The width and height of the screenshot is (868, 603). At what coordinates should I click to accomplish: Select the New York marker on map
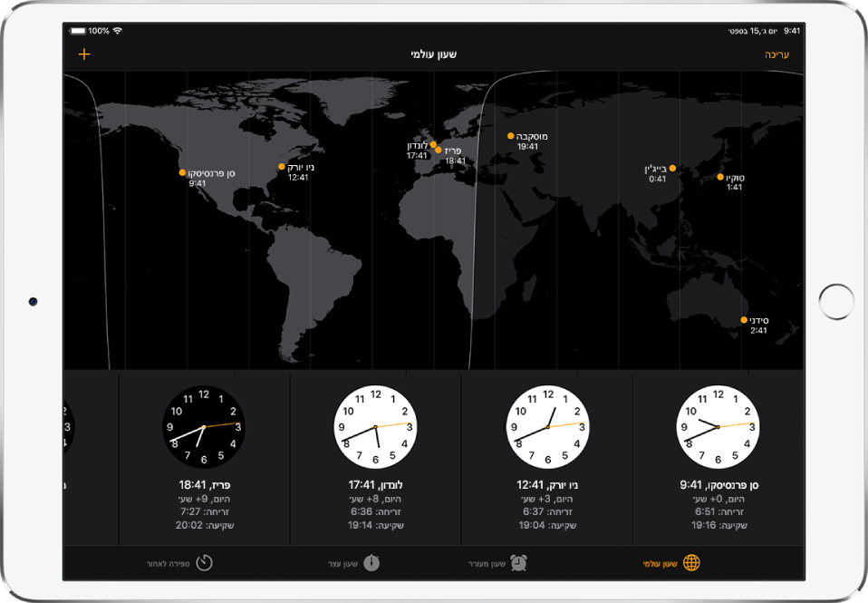pos(282,166)
